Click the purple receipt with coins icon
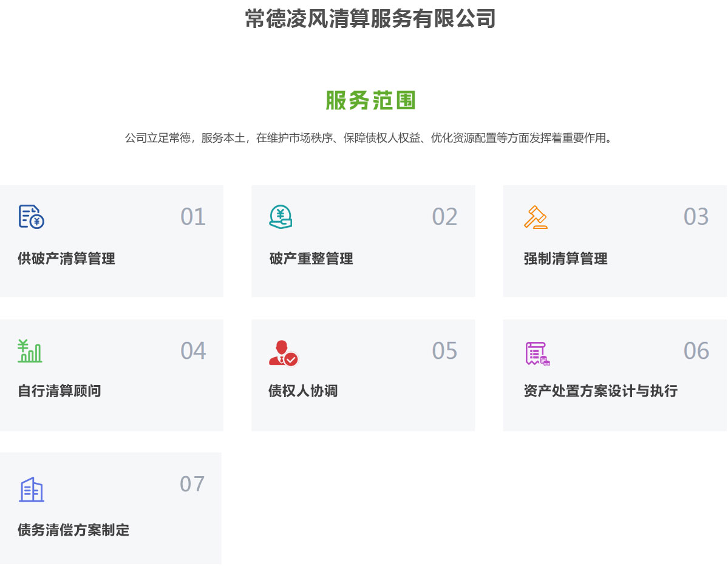The height and width of the screenshot is (566, 728). click(x=537, y=353)
